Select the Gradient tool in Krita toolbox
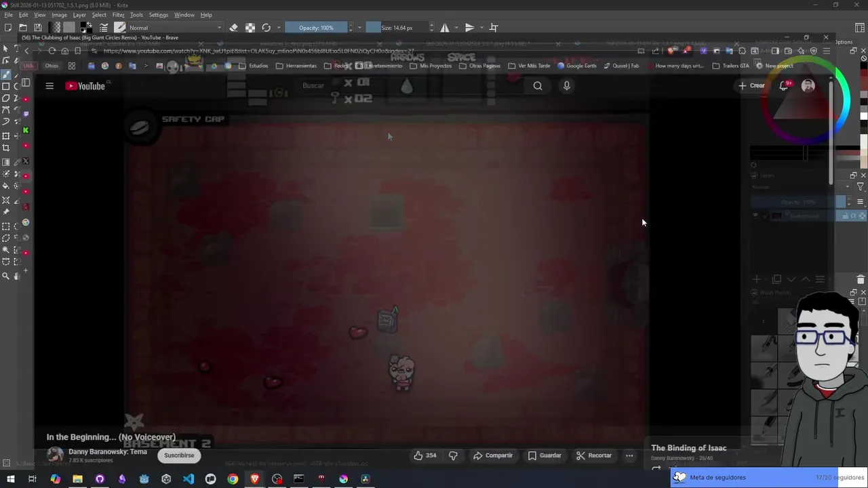Screen dimensions: 868x488 (6, 162)
